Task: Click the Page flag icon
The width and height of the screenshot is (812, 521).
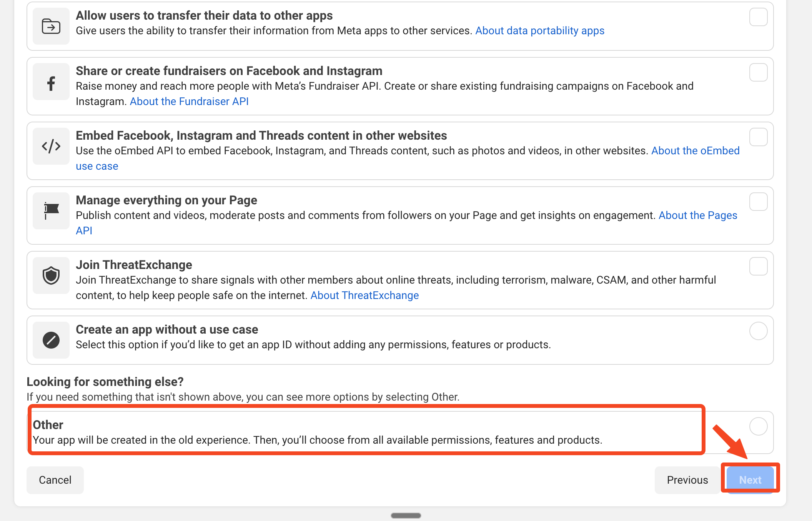Action: (x=51, y=211)
